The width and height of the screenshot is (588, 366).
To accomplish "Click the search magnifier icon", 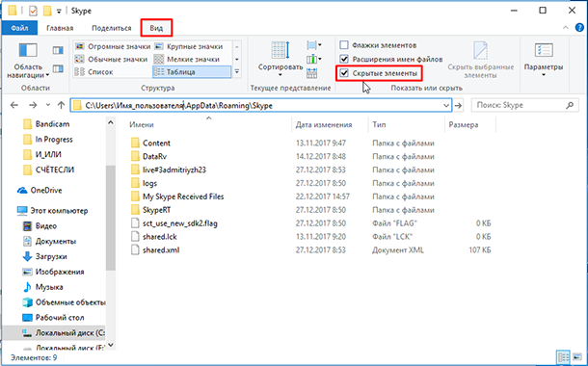I will pos(570,106).
